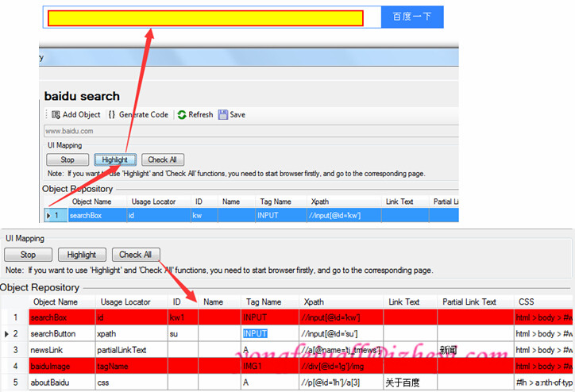Select the searchButton object name cell

point(62,334)
